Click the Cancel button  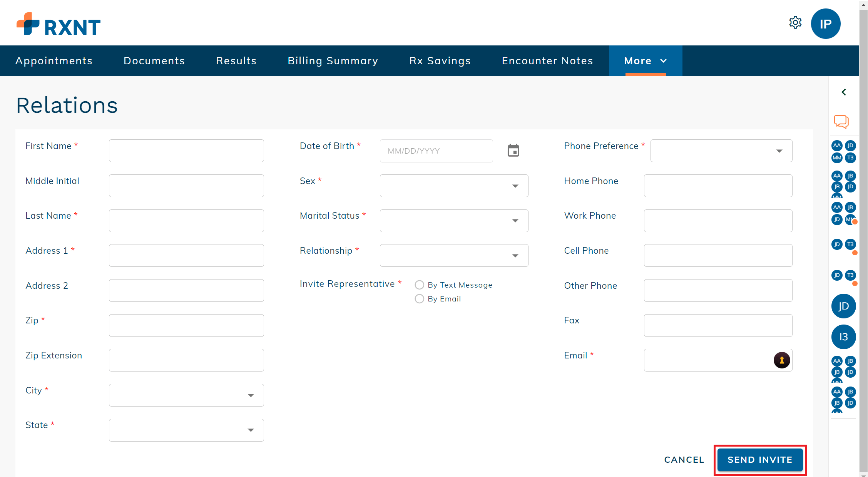click(684, 460)
